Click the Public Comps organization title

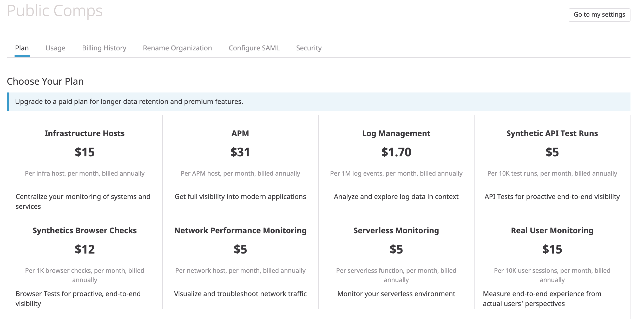tap(55, 11)
